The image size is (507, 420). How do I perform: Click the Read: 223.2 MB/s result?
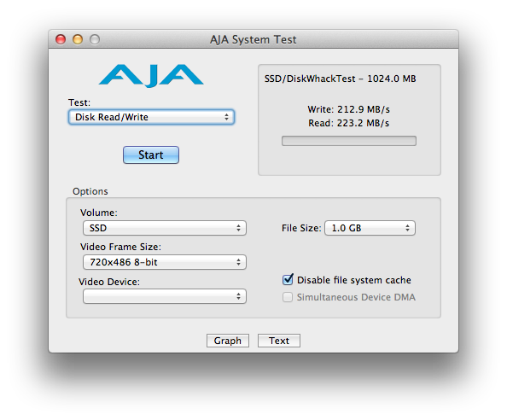(x=349, y=123)
